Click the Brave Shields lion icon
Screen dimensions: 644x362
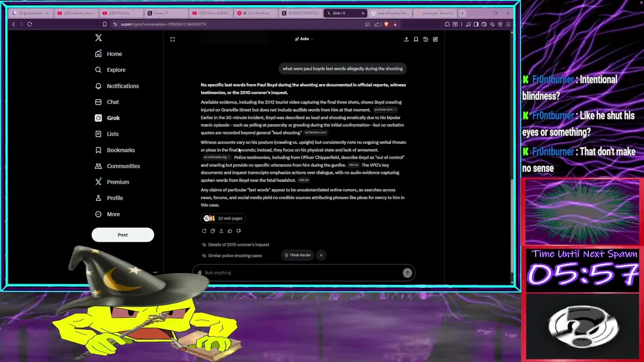coord(386,24)
